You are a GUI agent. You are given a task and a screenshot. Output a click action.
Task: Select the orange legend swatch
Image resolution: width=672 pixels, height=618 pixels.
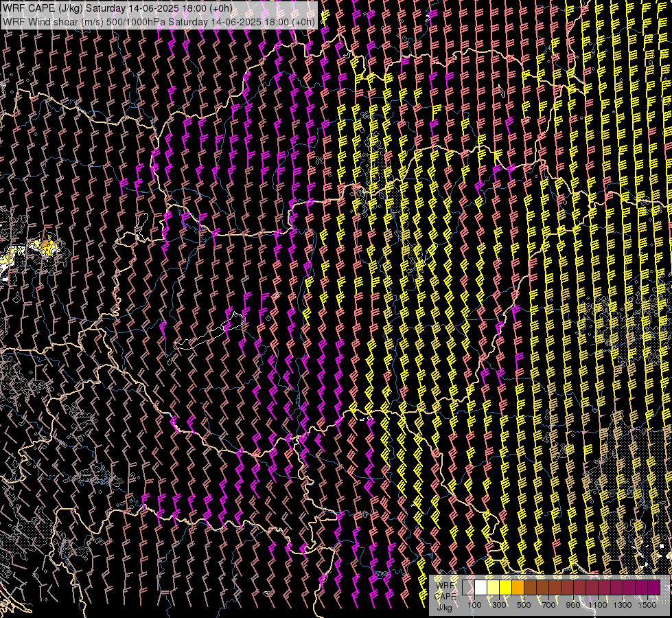518,587
